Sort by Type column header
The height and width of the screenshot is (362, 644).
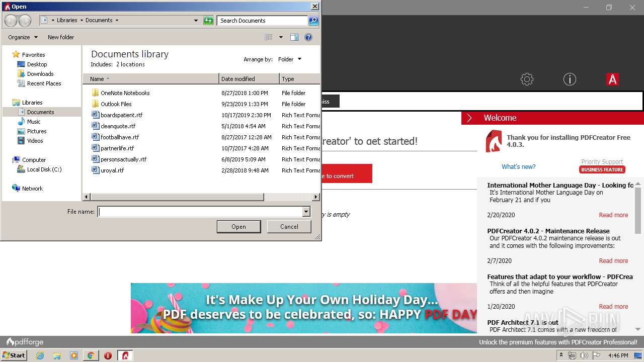coord(299,79)
